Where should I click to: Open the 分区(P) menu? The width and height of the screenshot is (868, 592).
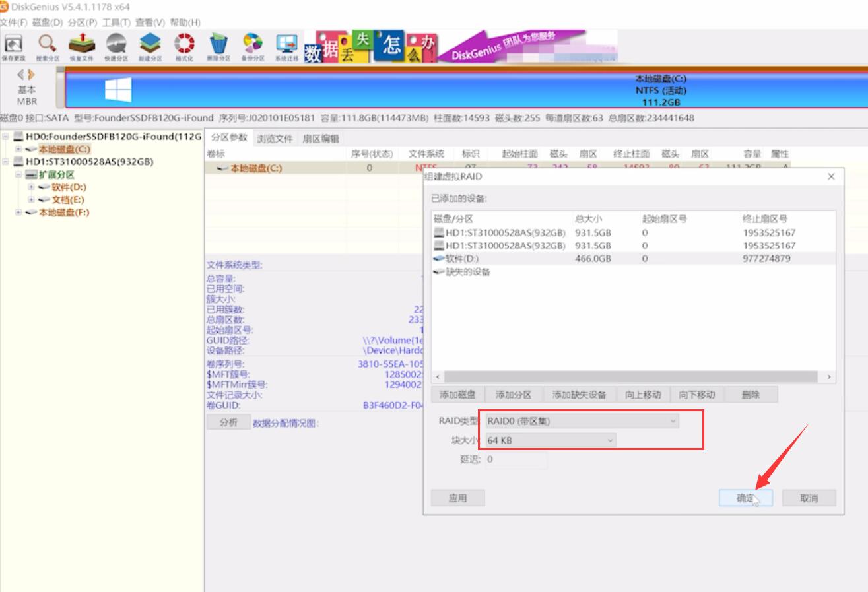[83, 22]
